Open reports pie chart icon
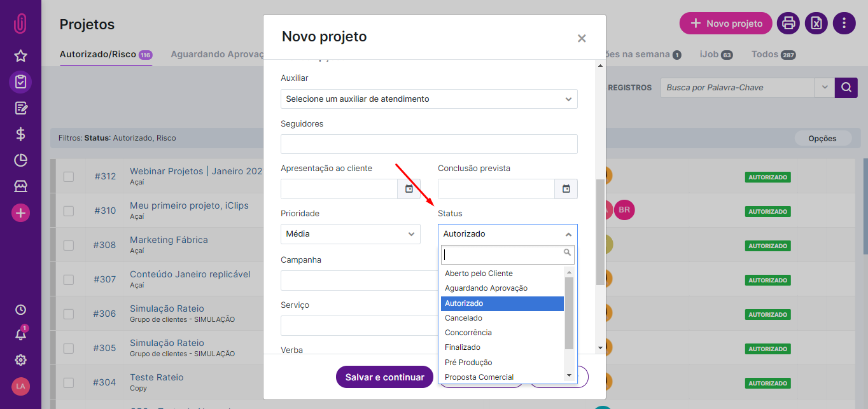This screenshot has width=868, height=409. click(x=20, y=160)
